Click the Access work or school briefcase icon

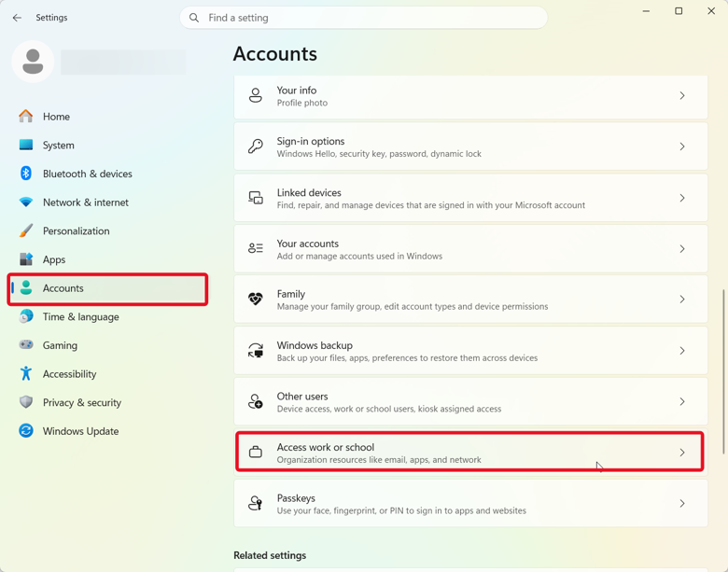click(256, 452)
